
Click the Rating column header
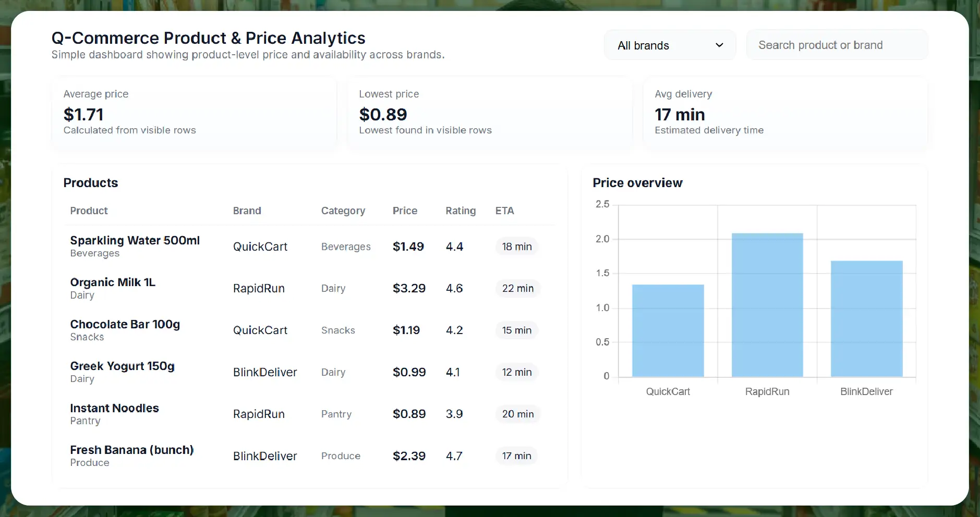point(461,211)
